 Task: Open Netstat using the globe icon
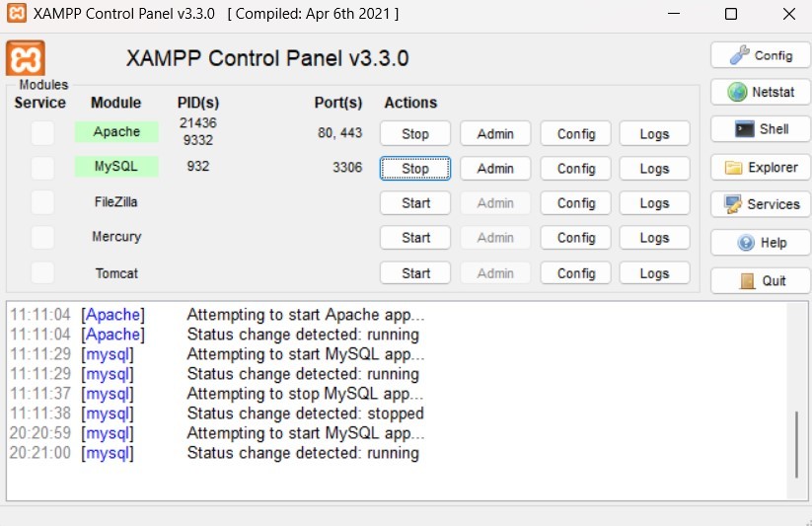(x=738, y=92)
